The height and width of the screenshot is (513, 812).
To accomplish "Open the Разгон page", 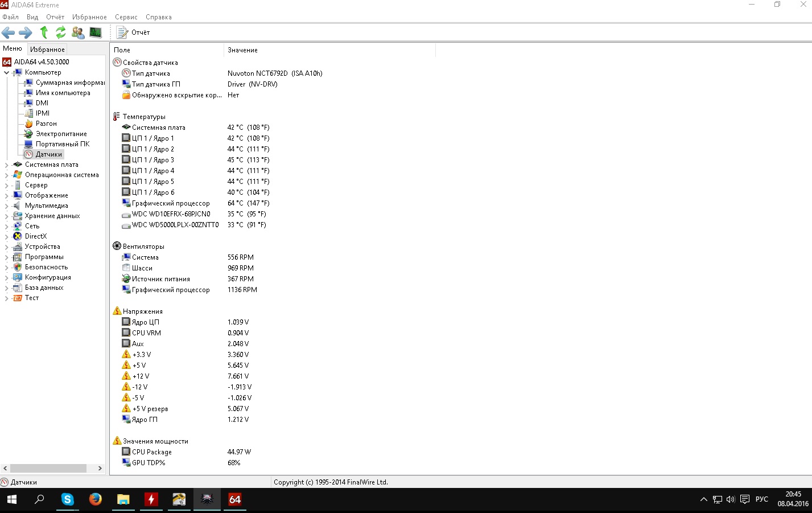I will 46,124.
